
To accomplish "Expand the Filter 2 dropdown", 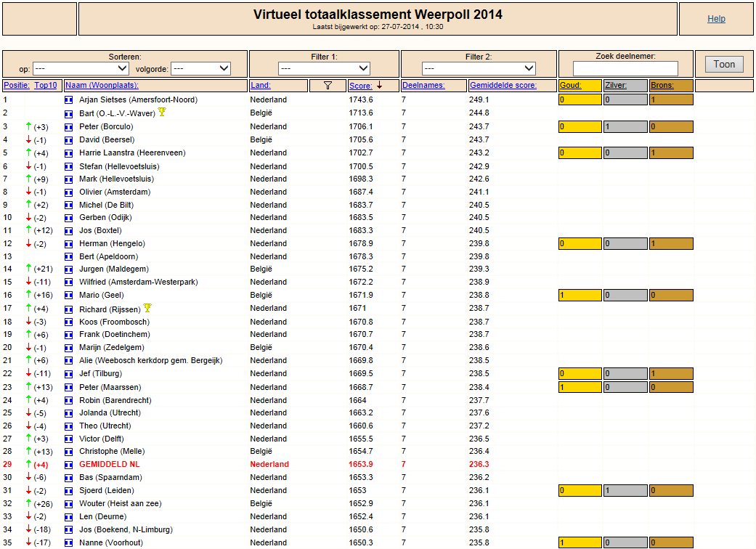I will 479,68.
